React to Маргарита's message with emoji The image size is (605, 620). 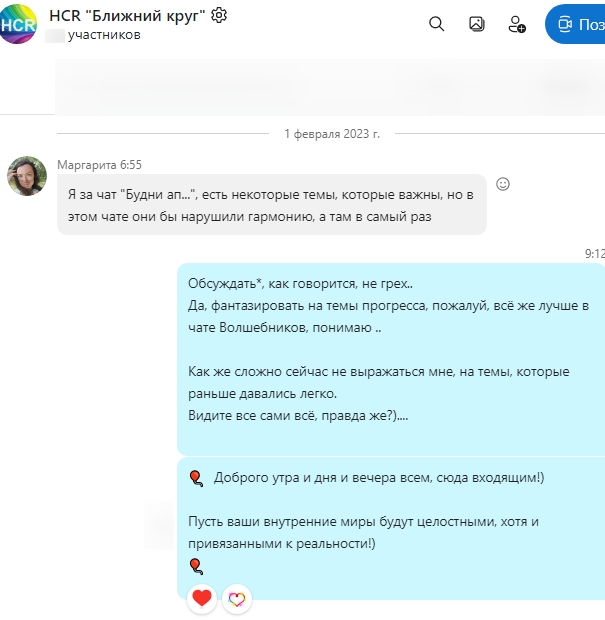click(x=503, y=184)
